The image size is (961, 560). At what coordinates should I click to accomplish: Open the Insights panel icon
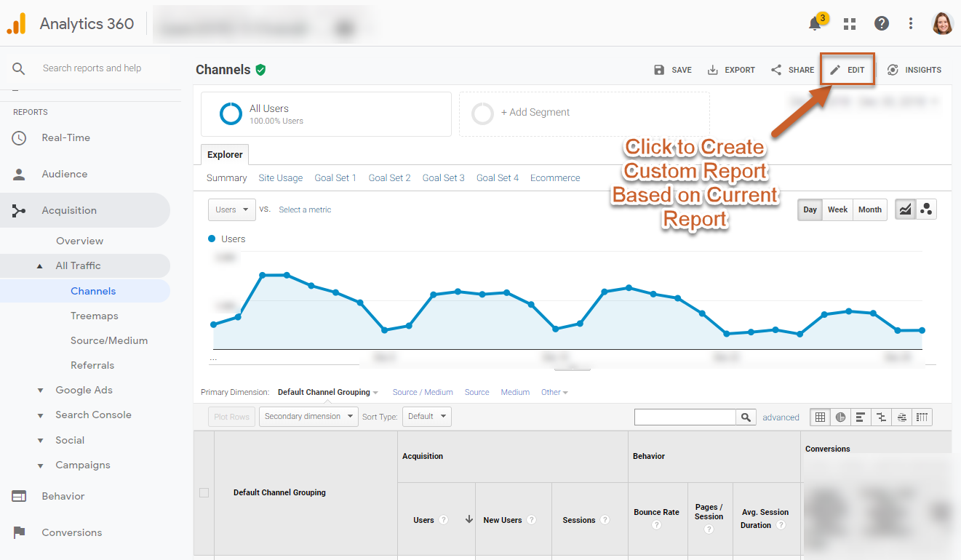(914, 70)
